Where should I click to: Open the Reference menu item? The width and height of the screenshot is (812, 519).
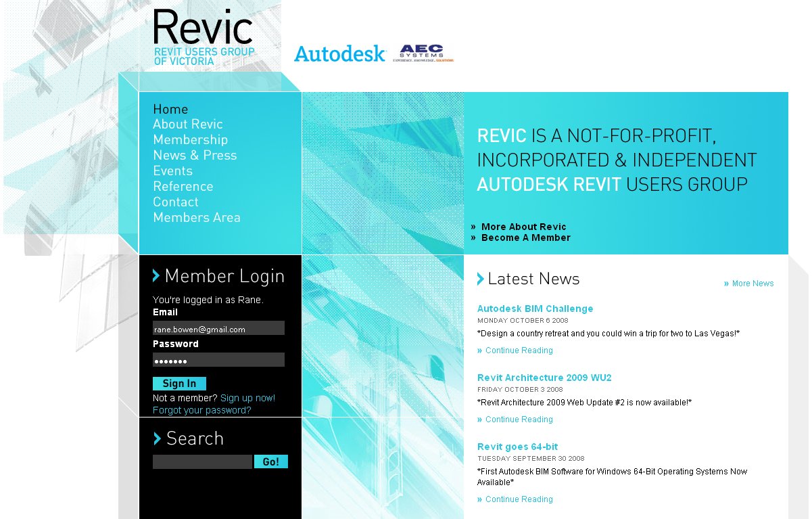click(x=183, y=187)
